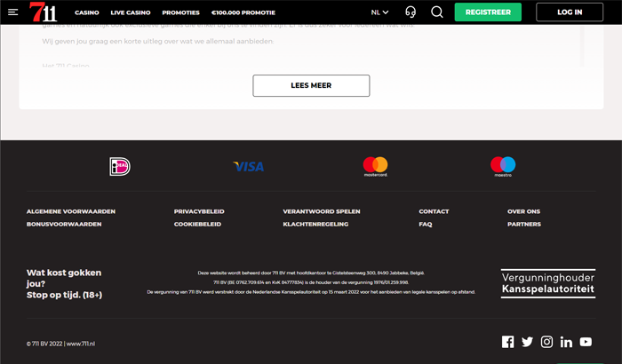Click the Log In button
This screenshot has height=364, width=622.
click(570, 12)
